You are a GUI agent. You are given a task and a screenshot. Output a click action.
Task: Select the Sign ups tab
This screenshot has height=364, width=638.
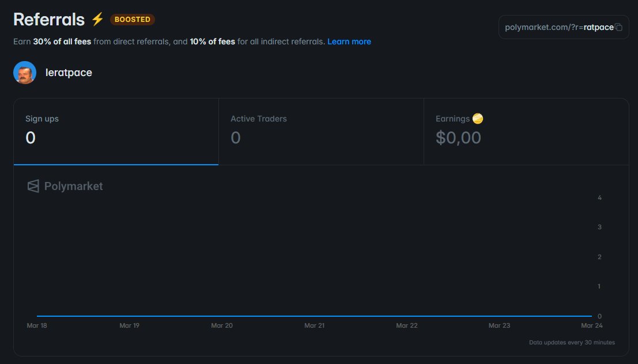(116, 131)
